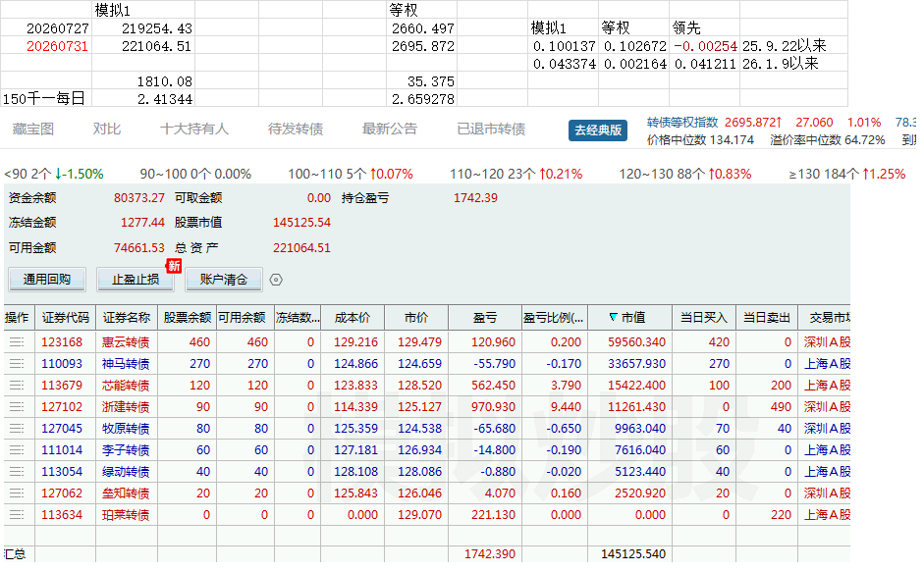Select the 惠云转债 name cell
This screenshot has width=924, height=571.
click(x=126, y=342)
